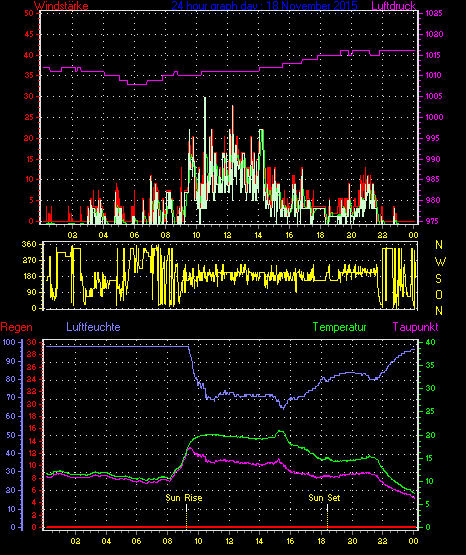The width and height of the screenshot is (466, 555).
Task: Click the 50 wind speed axis value
Action: (x=29, y=13)
